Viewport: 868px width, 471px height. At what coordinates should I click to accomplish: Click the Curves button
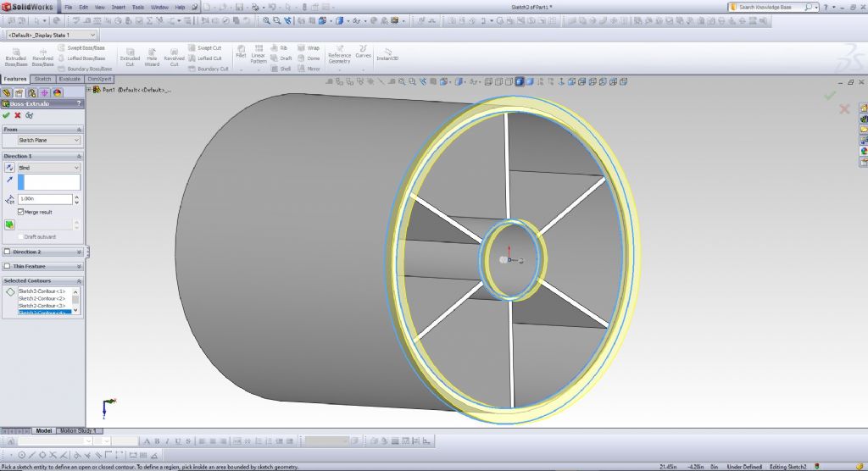pyautogui.click(x=363, y=52)
